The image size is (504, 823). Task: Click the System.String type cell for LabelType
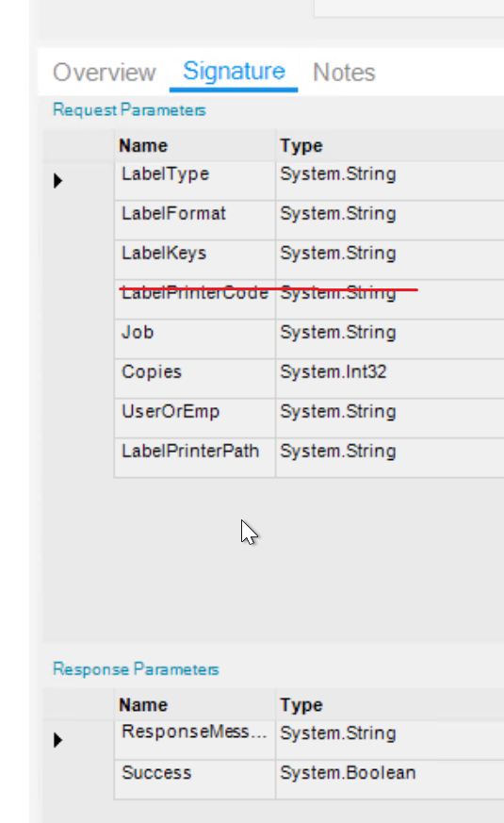tap(390, 181)
